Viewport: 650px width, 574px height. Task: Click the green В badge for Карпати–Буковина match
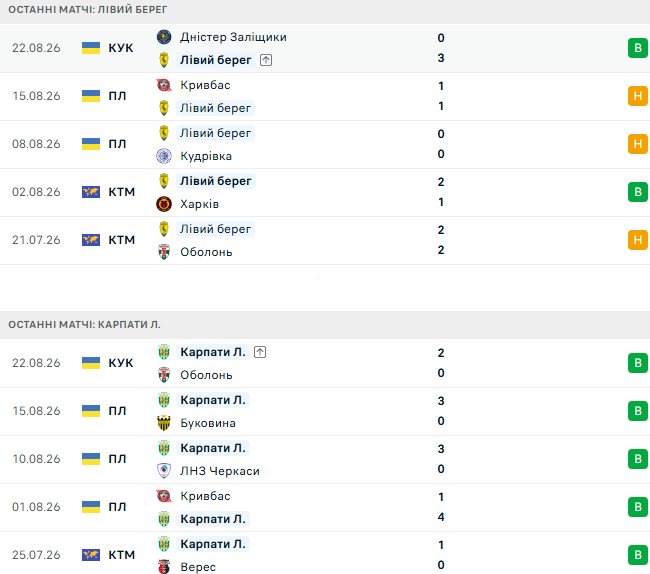pos(638,411)
